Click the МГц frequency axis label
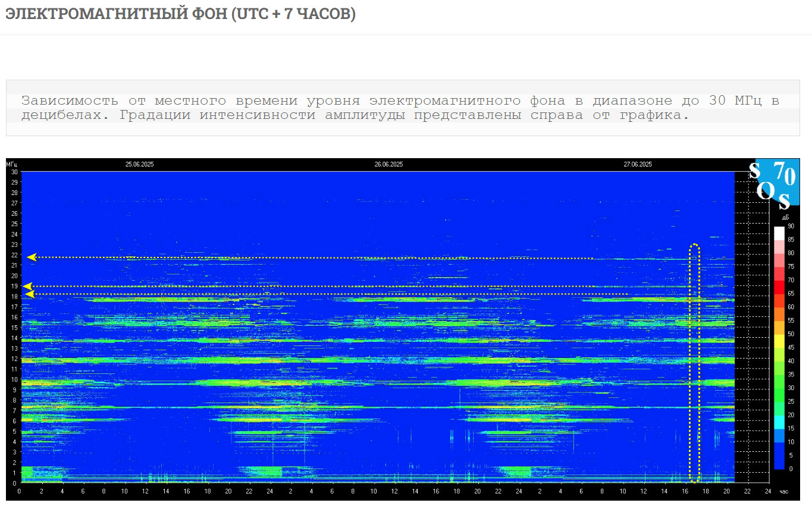The image size is (812, 506). (x=12, y=164)
